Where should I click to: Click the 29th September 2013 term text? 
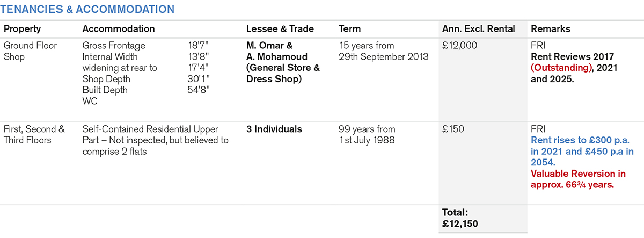(x=383, y=56)
